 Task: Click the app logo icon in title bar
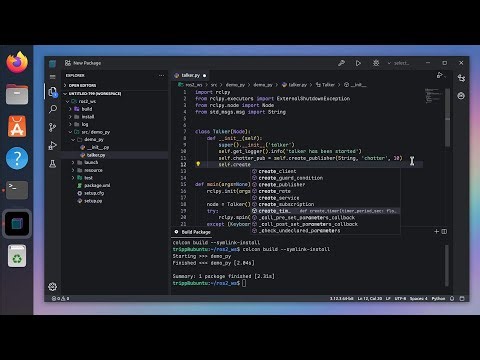click(53, 63)
